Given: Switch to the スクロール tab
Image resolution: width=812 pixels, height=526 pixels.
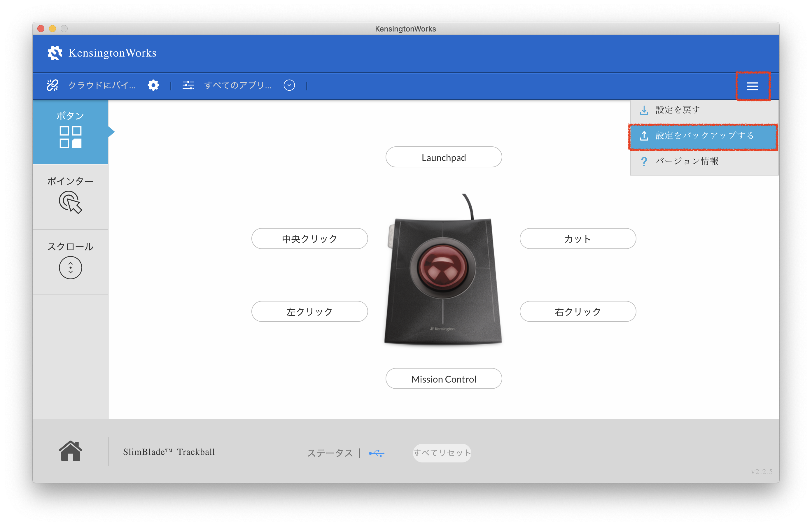Looking at the screenshot, I should (70, 262).
